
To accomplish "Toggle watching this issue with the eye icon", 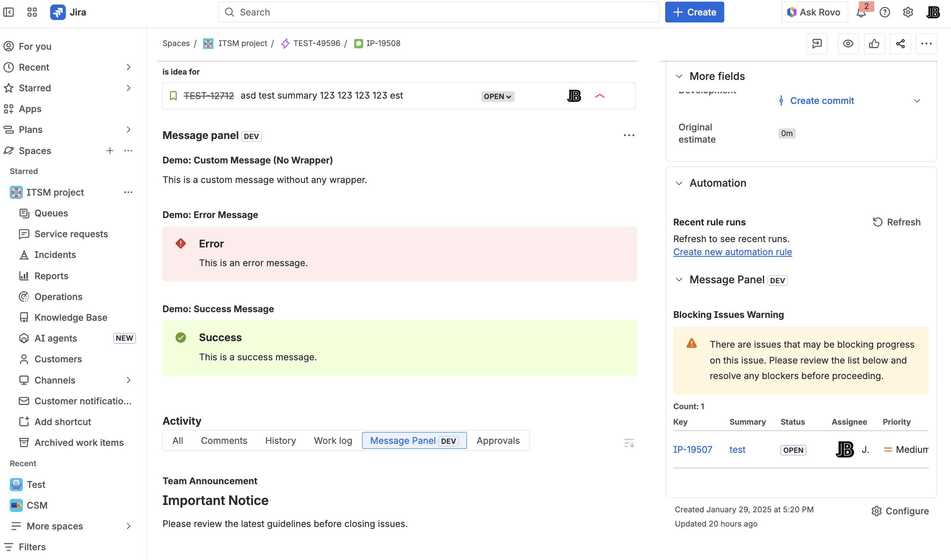I will (848, 44).
